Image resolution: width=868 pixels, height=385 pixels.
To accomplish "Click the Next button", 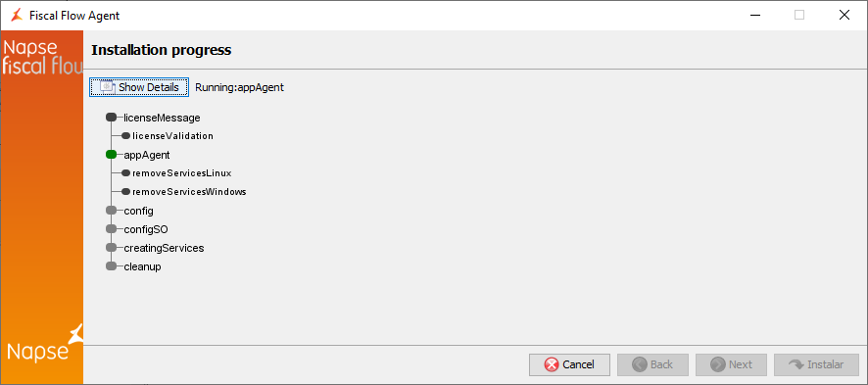I will (x=731, y=364).
